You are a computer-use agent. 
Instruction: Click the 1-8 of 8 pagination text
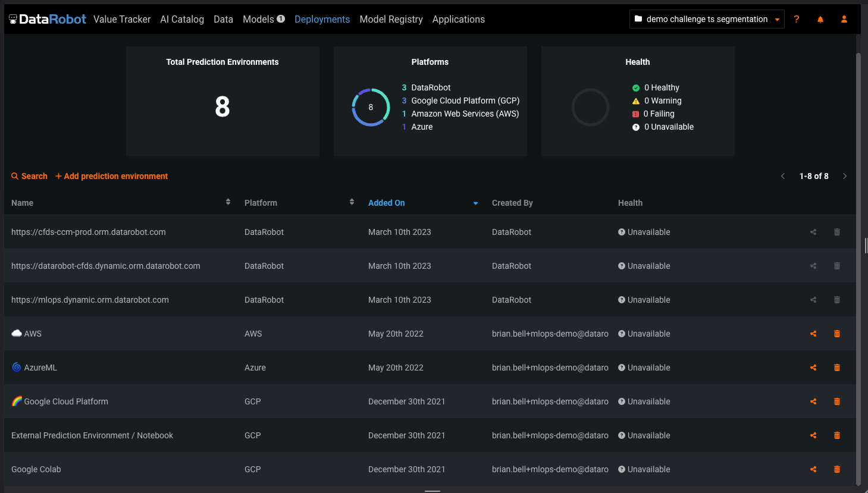pos(814,176)
